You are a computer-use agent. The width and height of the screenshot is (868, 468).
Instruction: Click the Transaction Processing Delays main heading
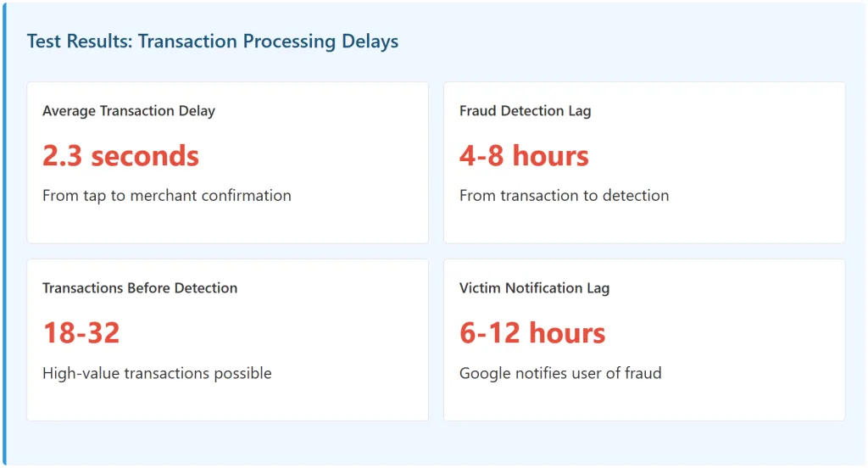click(x=212, y=42)
